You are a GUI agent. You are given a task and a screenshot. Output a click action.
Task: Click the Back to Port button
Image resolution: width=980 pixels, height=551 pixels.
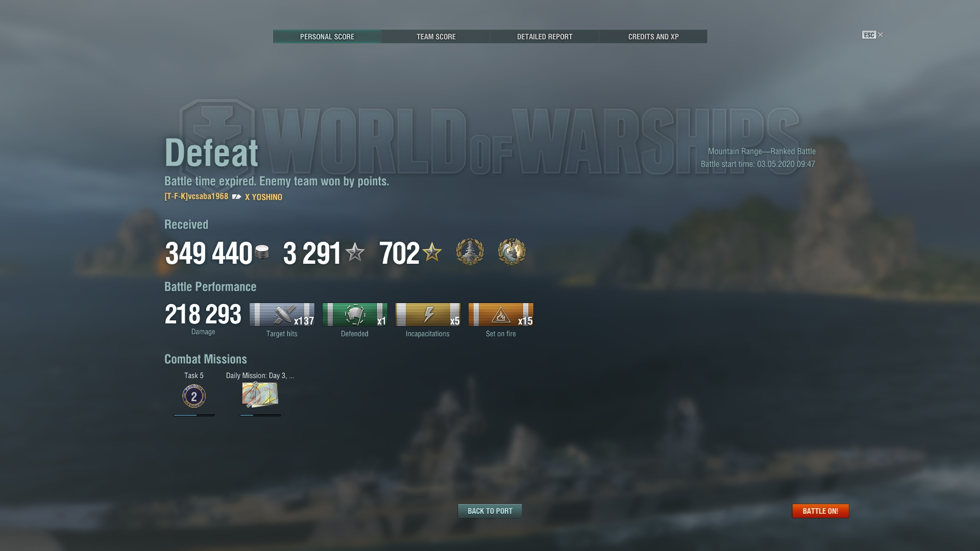[490, 511]
